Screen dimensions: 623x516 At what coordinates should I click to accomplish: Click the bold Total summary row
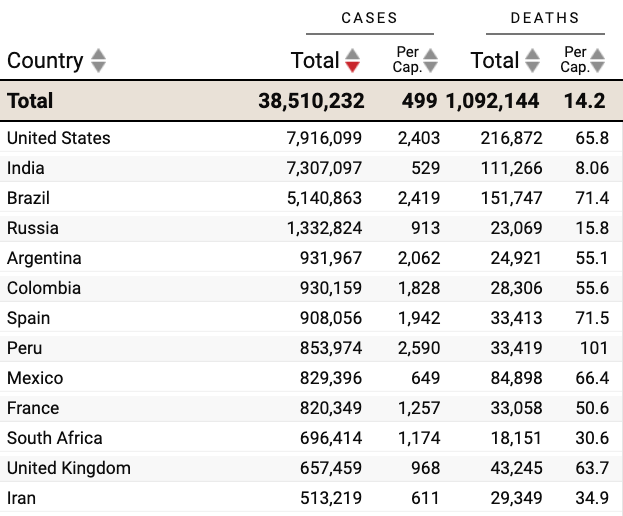[x=30, y=101]
